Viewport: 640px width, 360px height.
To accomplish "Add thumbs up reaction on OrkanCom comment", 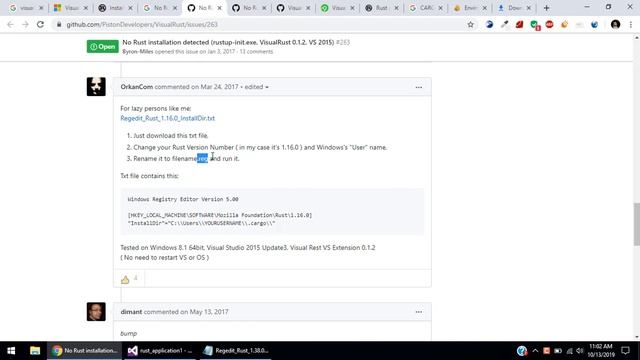I will click(x=125, y=280).
